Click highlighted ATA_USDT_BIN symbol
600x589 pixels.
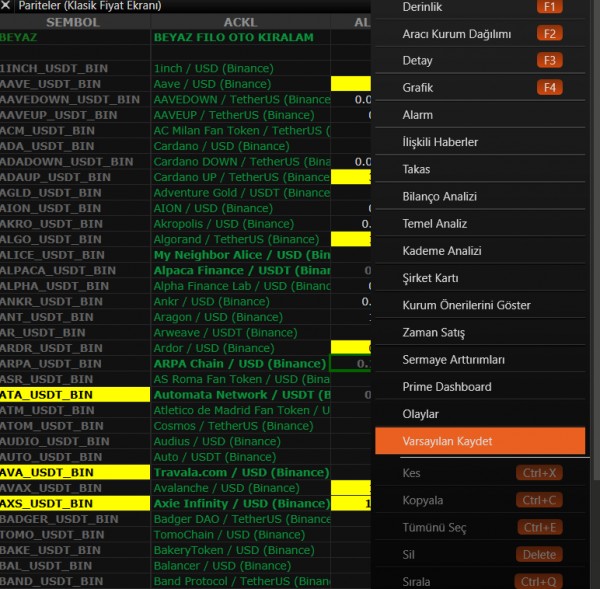pyautogui.click(x=75, y=395)
